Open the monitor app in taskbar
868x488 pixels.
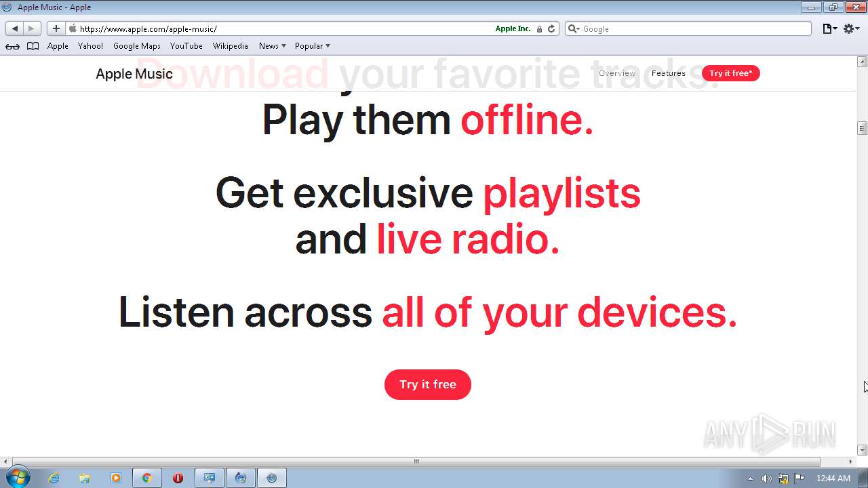pyautogui.click(x=210, y=478)
